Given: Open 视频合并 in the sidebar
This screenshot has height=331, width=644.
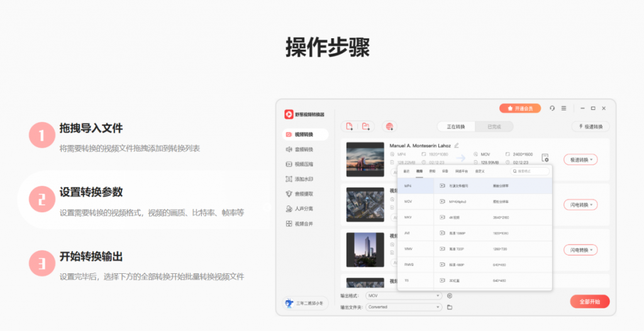Looking at the screenshot, I should tap(305, 224).
